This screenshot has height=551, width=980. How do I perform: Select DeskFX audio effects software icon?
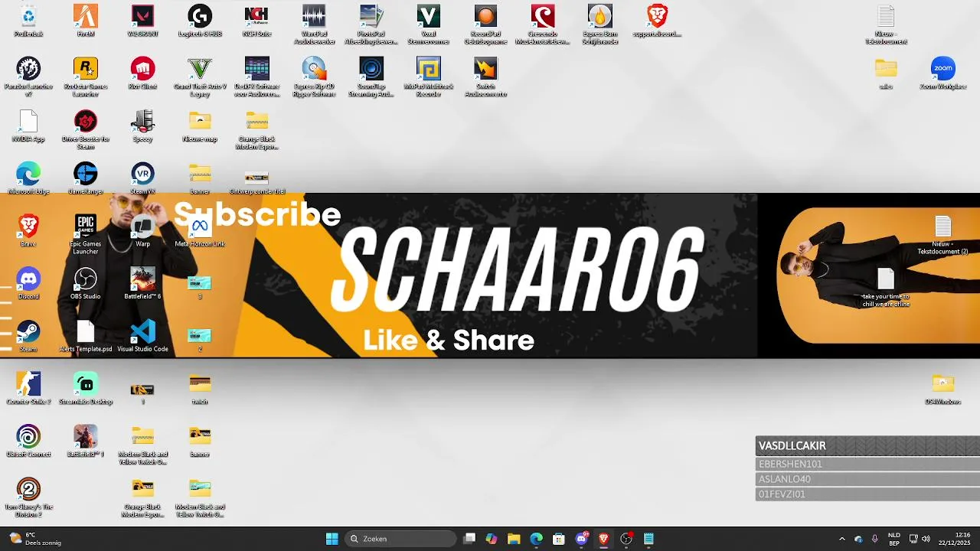[256, 77]
